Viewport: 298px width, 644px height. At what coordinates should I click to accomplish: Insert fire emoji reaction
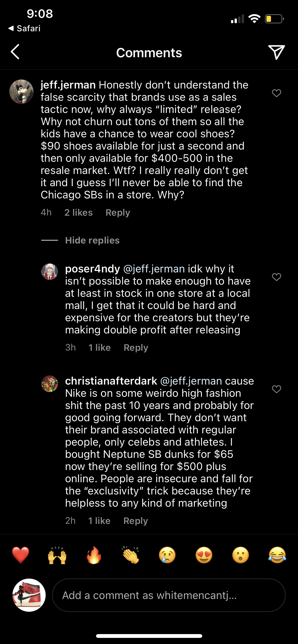[x=94, y=555]
